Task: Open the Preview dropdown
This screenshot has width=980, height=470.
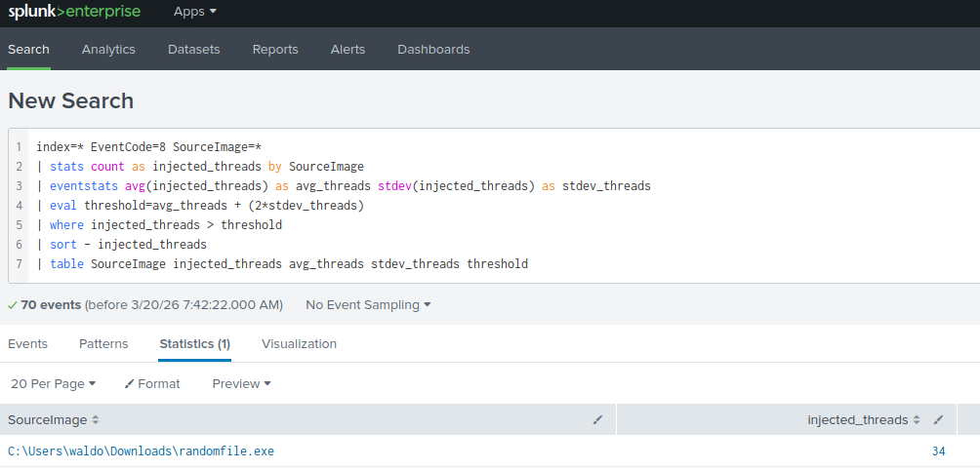Action: 241,384
